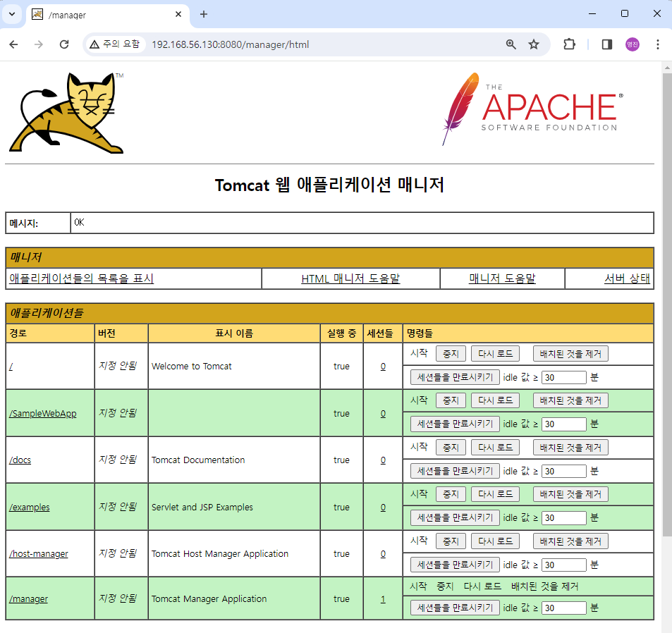Image resolution: width=672 pixels, height=633 pixels.
Task: Reload the /host-manager application
Action: coord(496,541)
